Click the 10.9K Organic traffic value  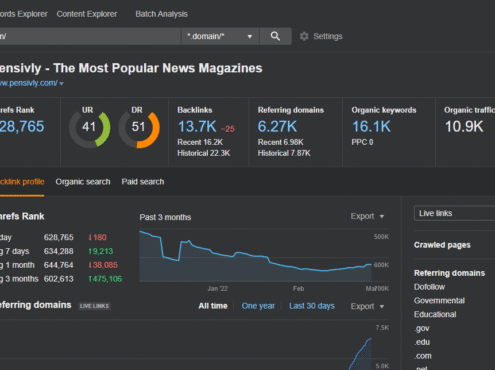464,126
